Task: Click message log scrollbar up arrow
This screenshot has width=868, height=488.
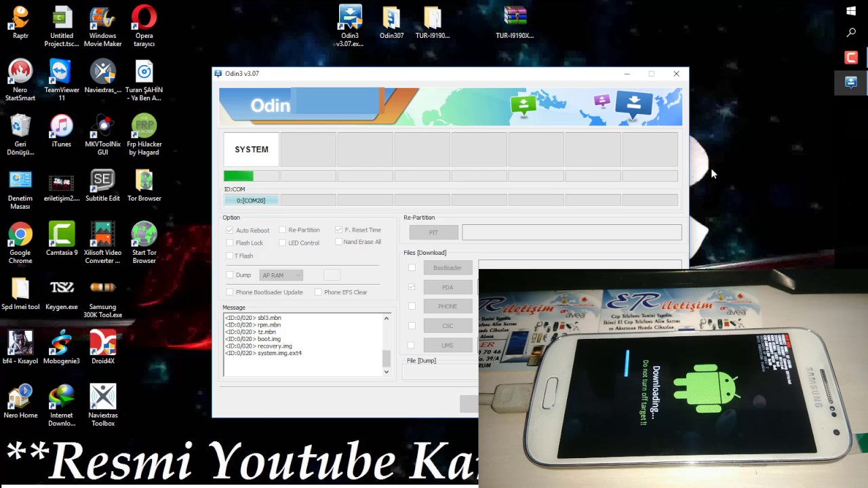Action: click(387, 318)
